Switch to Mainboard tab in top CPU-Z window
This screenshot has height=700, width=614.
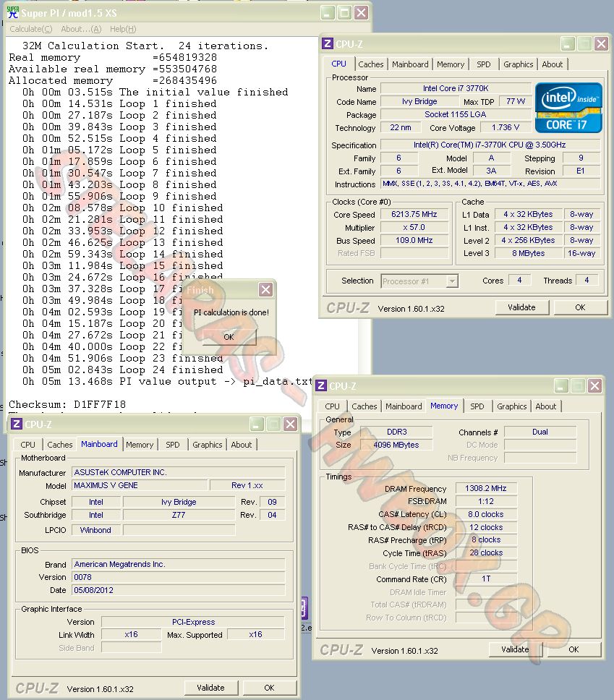click(x=410, y=64)
